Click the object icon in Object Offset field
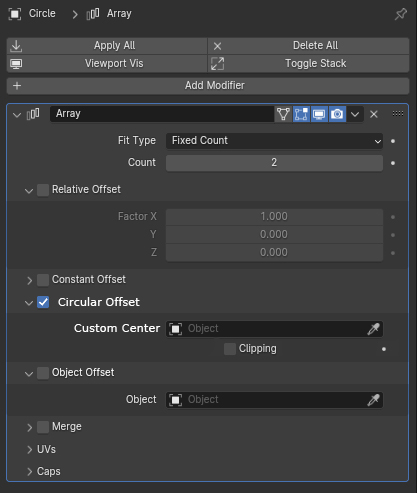The image size is (417, 493). (x=175, y=400)
